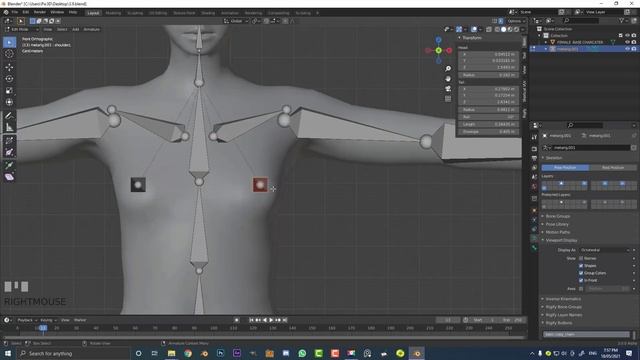Select the Measure tool
The width and height of the screenshot is (640, 360).
pos(9,127)
